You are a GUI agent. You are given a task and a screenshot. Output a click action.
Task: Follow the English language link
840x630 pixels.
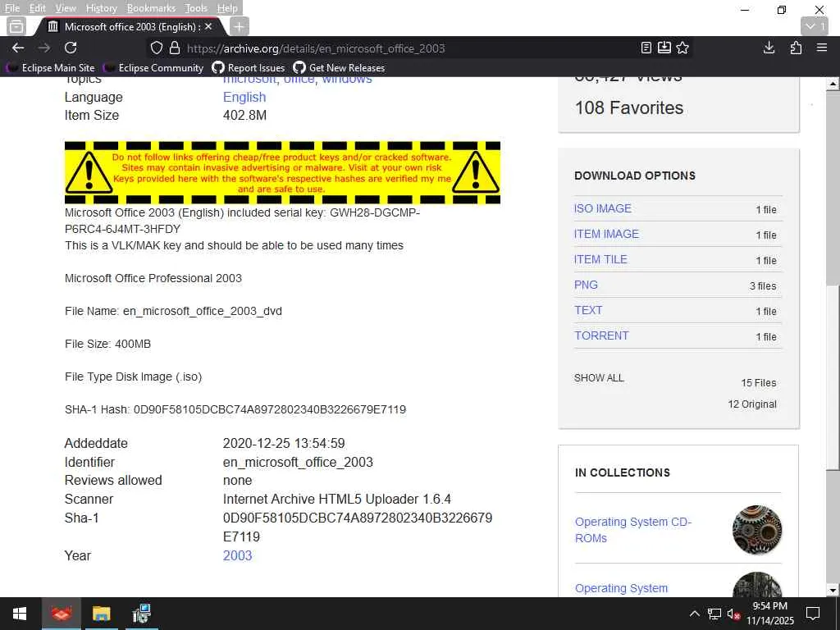click(x=244, y=97)
